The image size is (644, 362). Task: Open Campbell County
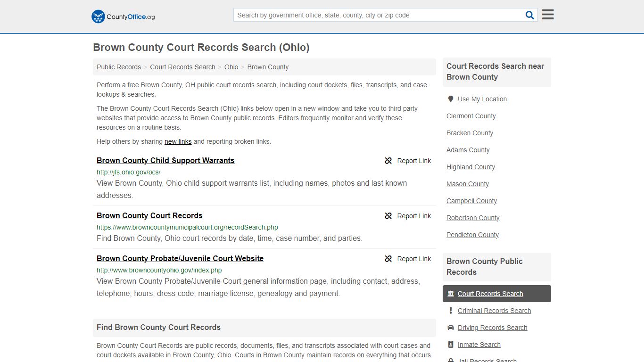471,201
